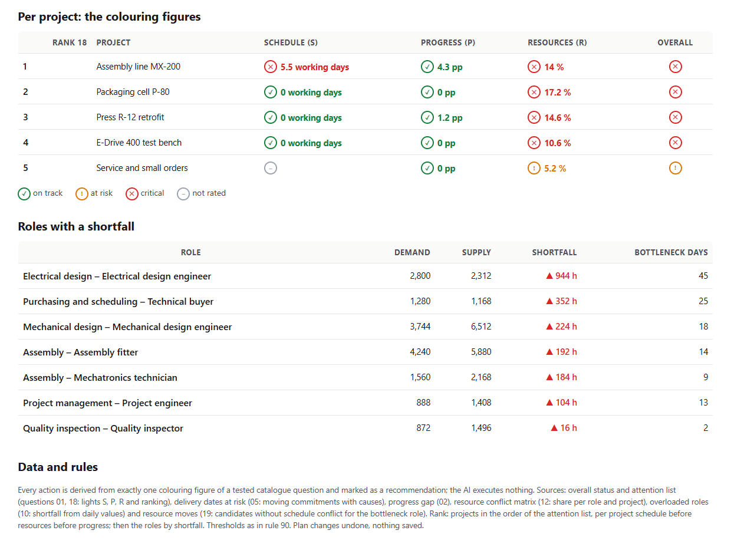Click the green on track legend icon
The height and width of the screenshot is (560, 731).
coord(24,194)
